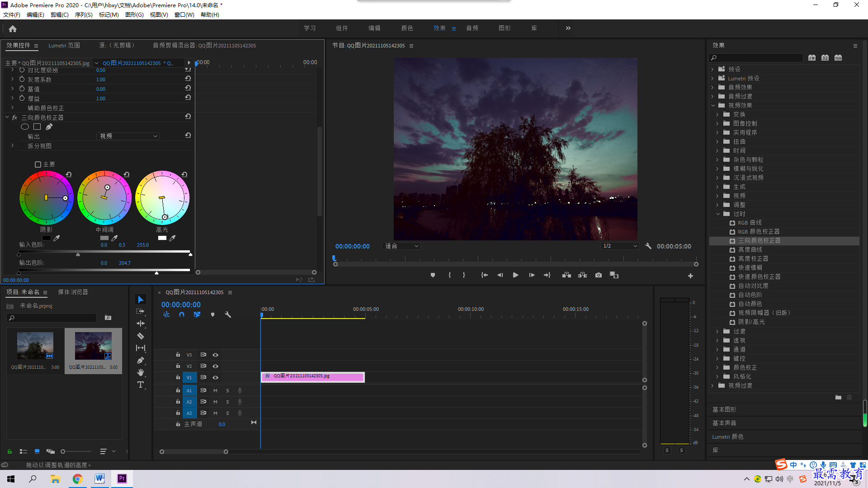Switch to the 媒体浏览器 tab
Screen dimensions: 868x488
pos(73,292)
